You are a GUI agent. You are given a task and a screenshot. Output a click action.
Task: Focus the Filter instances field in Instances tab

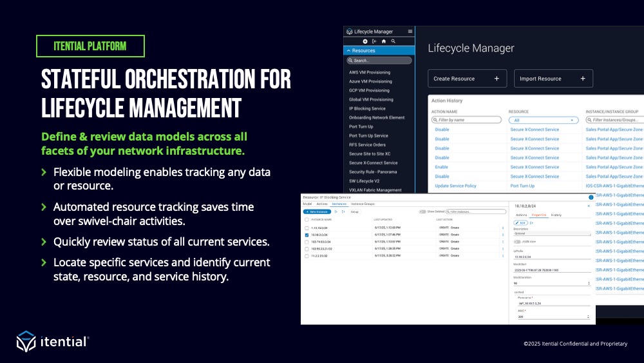click(x=476, y=211)
